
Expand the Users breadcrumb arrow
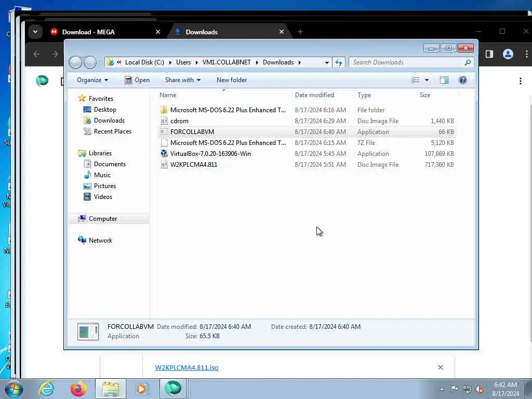tap(197, 62)
